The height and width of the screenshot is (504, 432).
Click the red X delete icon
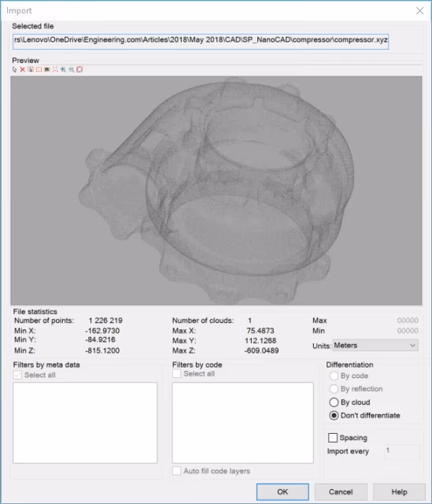pyautogui.click(x=23, y=69)
